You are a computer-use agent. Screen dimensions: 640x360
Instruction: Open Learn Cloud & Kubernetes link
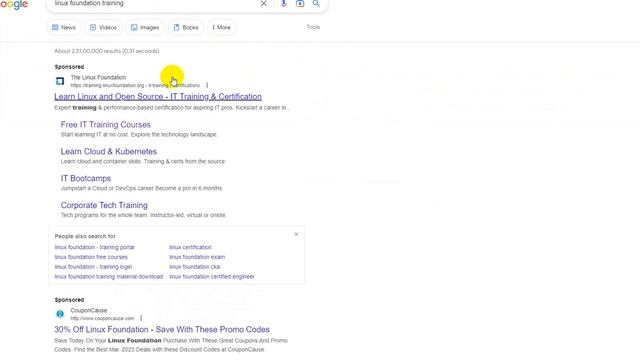(x=109, y=151)
